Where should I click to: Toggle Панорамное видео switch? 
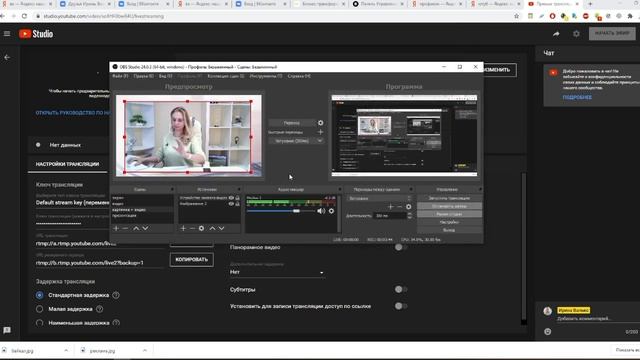pyautogui.click(x=400, y=247)
